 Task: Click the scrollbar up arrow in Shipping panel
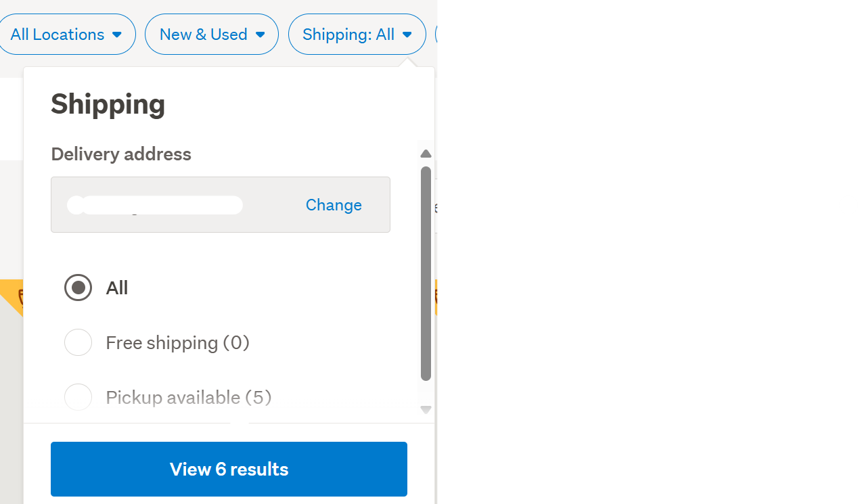point(426,154)
